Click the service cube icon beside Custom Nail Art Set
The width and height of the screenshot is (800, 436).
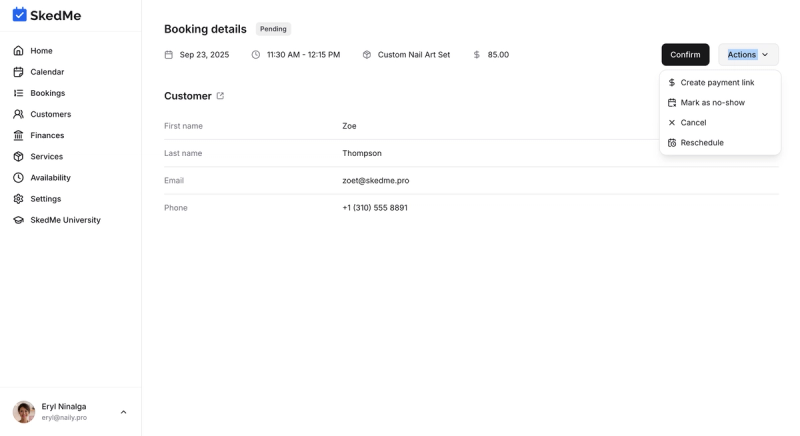tap(367, 55)
